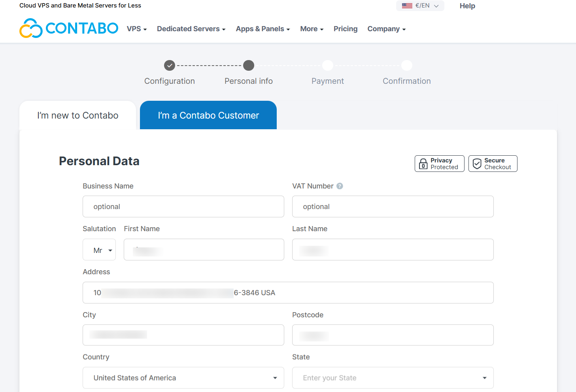Open the State dropdown
This screenshot has width=576, height=392.
tap(393, 378)
